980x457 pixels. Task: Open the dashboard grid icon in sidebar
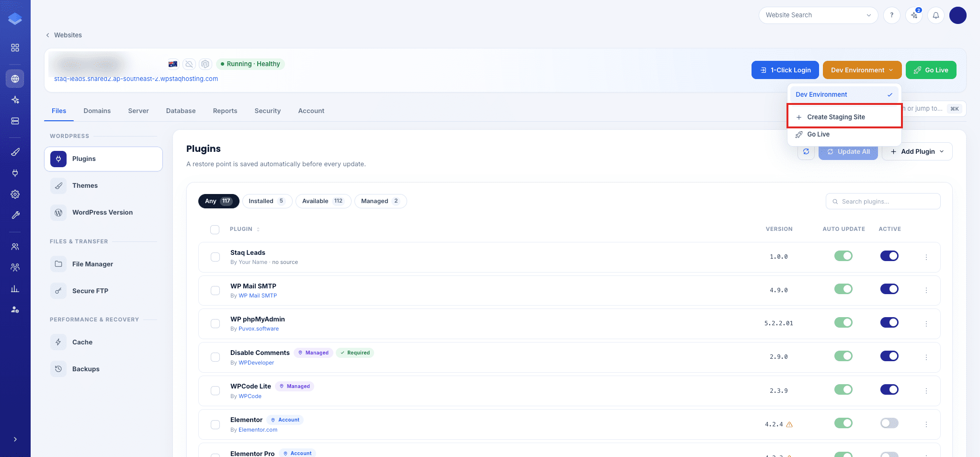pyautogui.click(x=15, y=48)
